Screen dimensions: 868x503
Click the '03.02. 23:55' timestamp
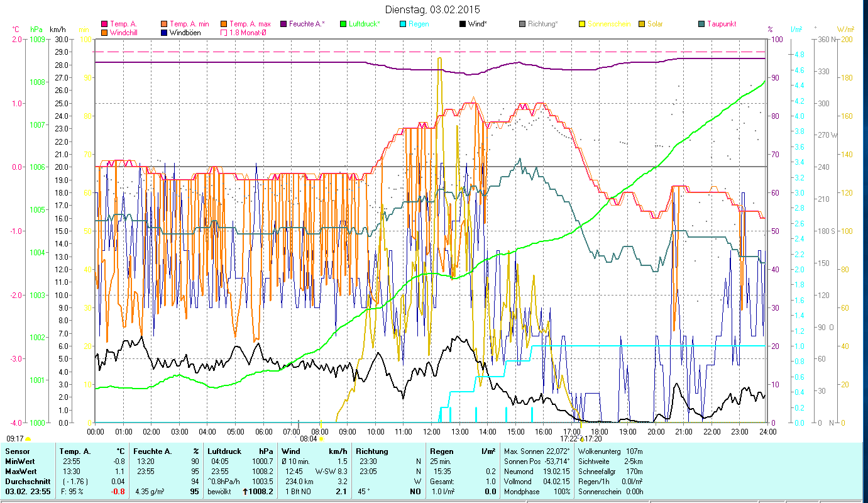click(x=28, y=492)
